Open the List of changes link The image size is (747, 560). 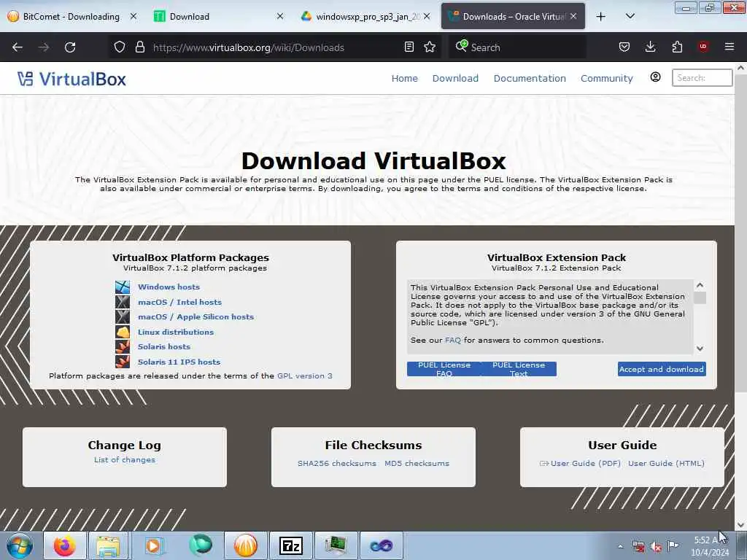124,459
